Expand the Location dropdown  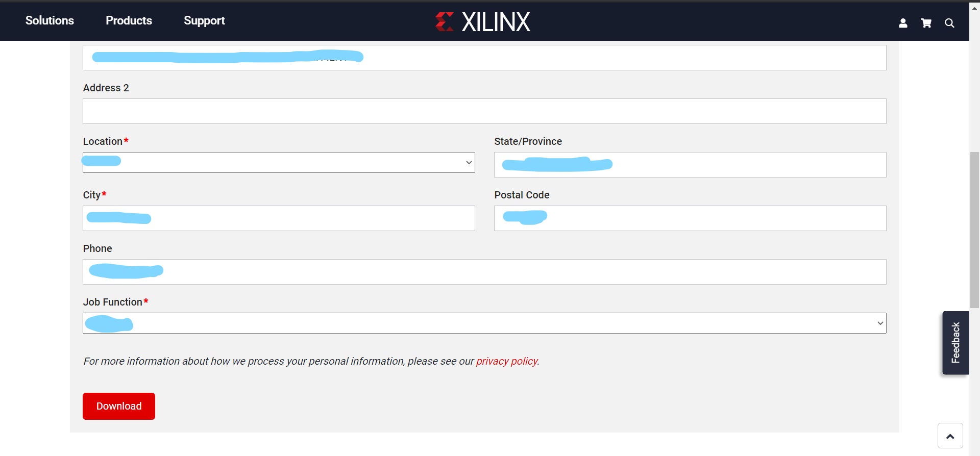click(x=279, y=162)
